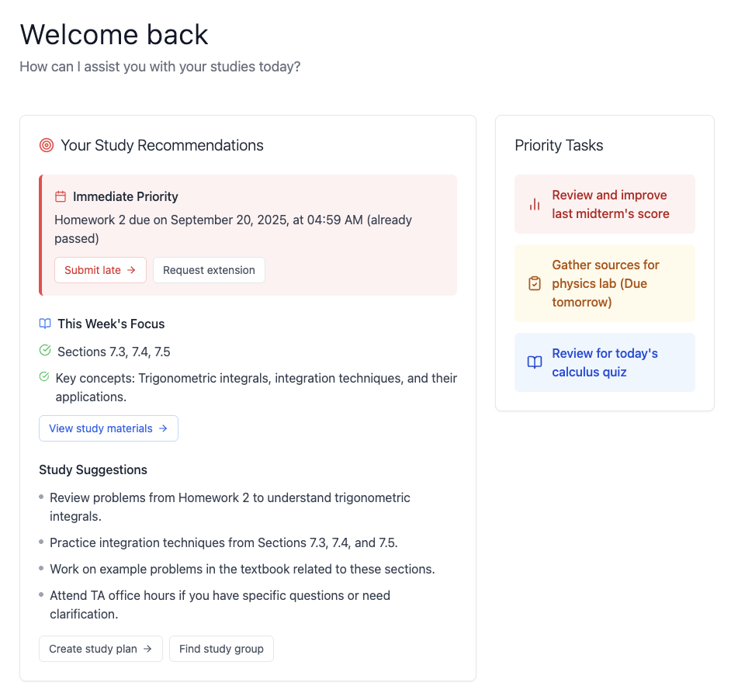
Task: Click the clipboard icon on physics lab task
Action: click(534, 283)
